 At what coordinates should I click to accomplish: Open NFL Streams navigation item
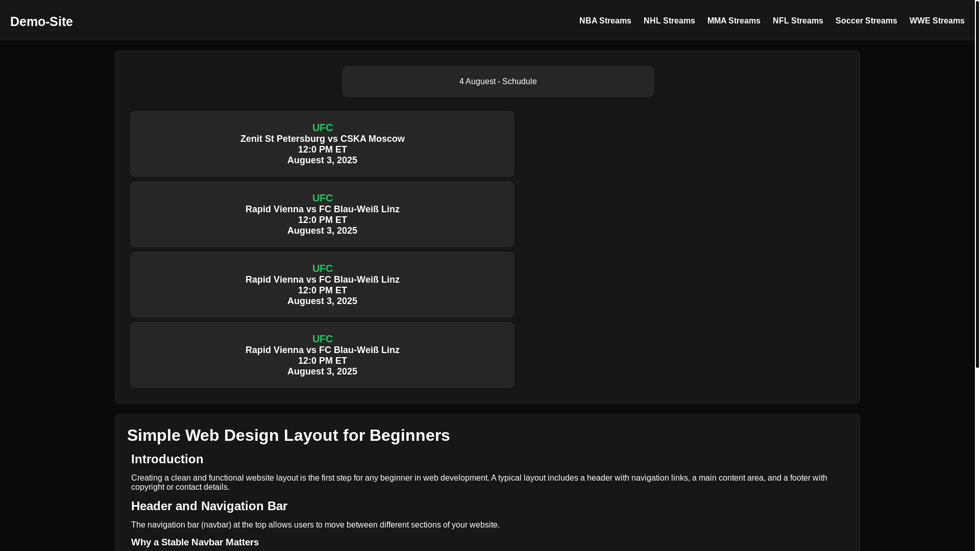click(x=798, y=21)
